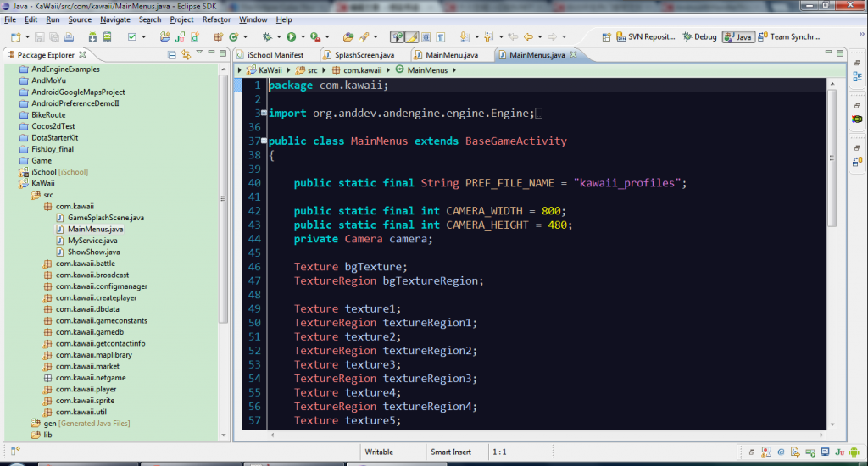
Task: Open the Run button dropdown arrow
Action: (302, 37)
